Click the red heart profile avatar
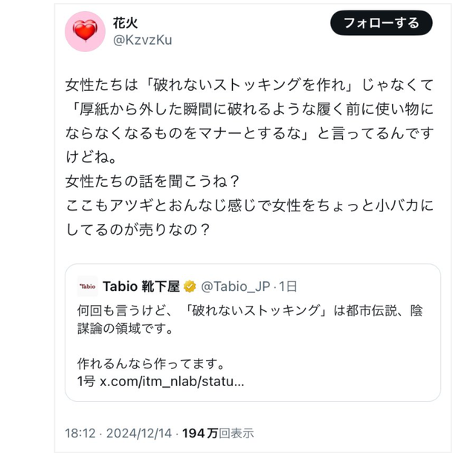Viewport: 476px width, 468px height. click(x=85, y=31)
